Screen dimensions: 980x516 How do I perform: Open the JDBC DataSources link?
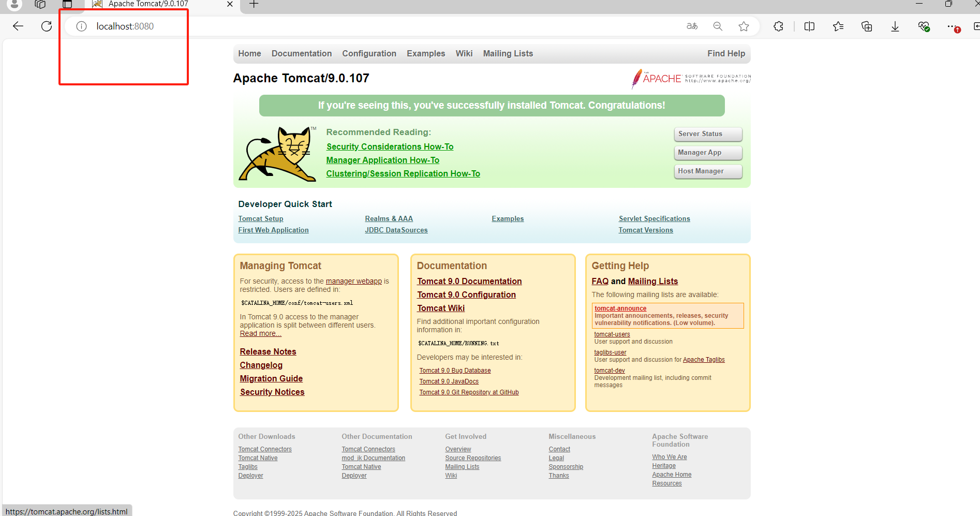coord(396,230)
